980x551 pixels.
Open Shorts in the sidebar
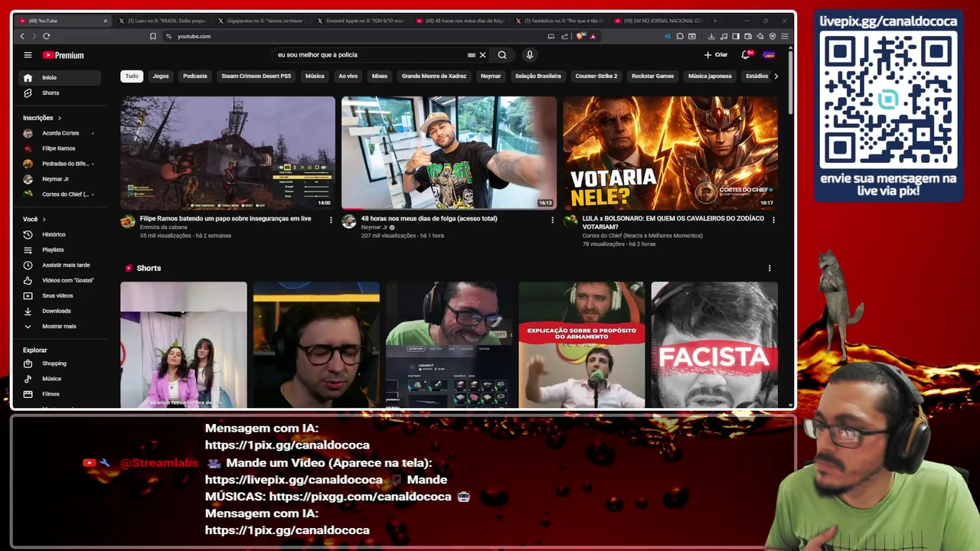click(x=60, y=93)
